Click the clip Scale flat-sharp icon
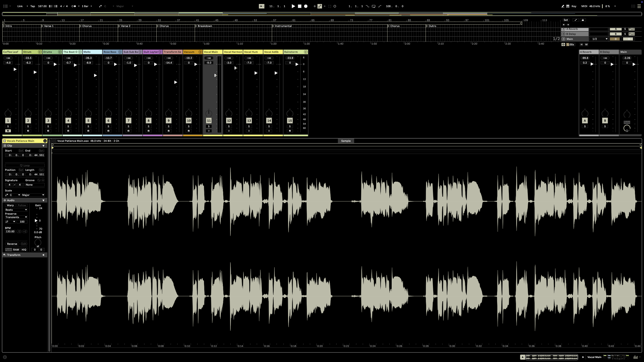Image resolution: width=644 pixels, height=362 pixels. coord(7,195)
